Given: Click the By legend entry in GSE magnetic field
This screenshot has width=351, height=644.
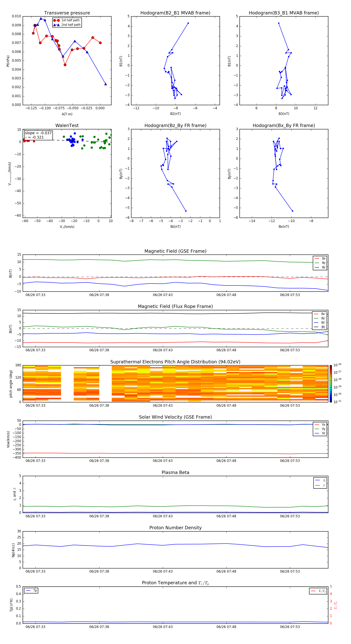Looking at the screenshot, I should [320, 263].
